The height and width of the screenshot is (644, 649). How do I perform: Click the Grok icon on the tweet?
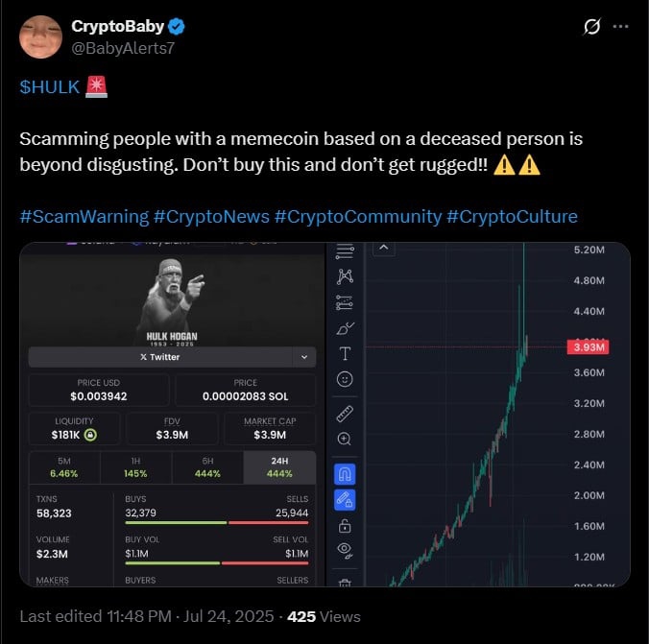(592, 27)
